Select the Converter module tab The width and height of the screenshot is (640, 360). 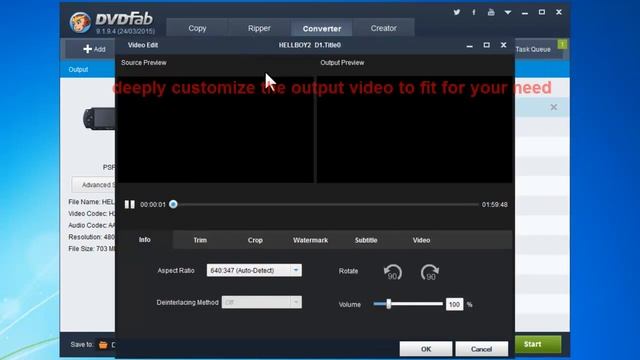click(x=322, y=28)
